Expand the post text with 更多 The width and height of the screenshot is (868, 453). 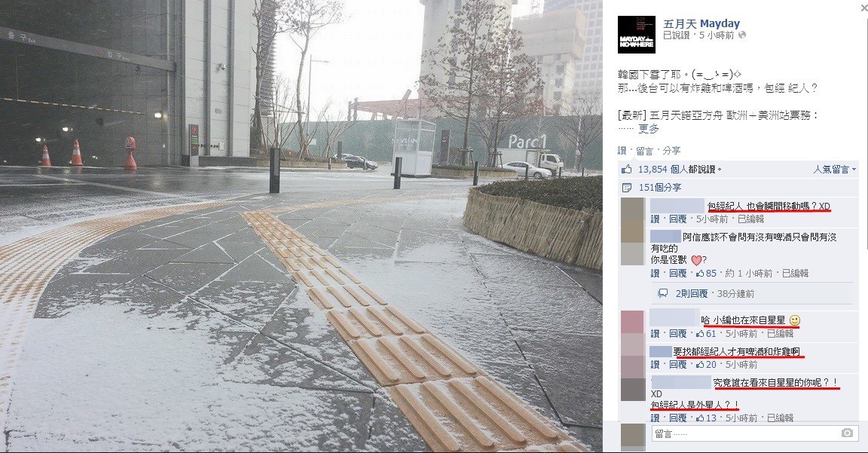(649, 128)
